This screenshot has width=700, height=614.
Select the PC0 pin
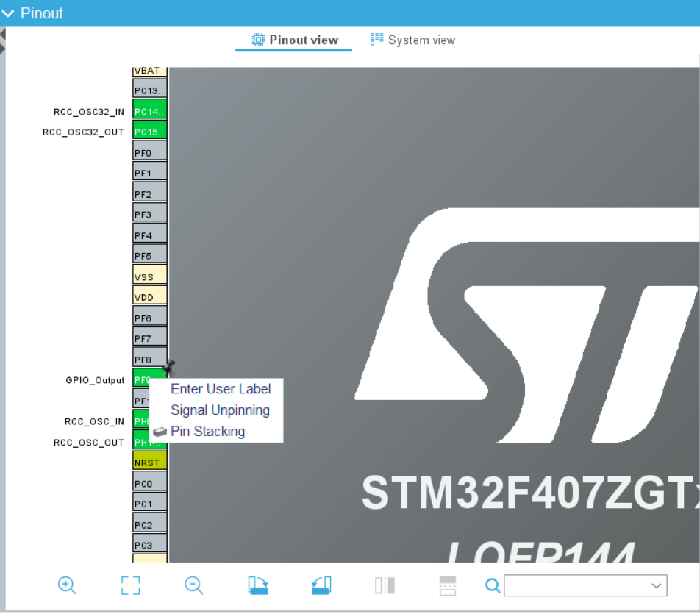[150, 482]
